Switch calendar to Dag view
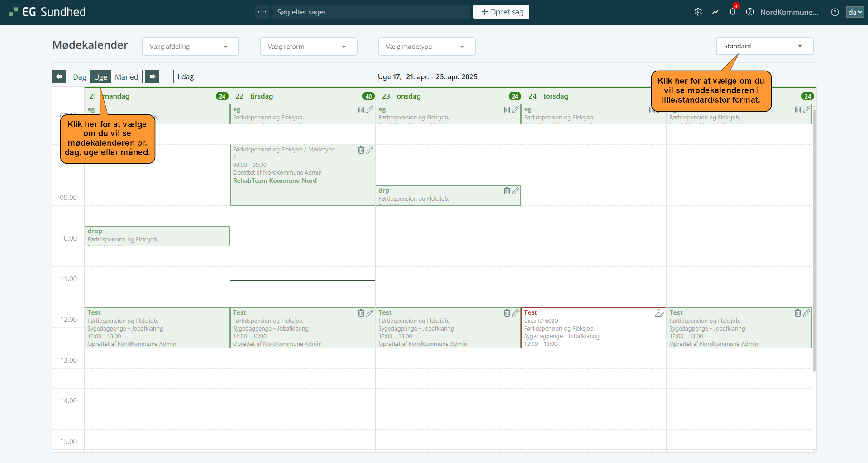This screenshot has width=868, height=463. pyautogui.click(x=79, y=77)
